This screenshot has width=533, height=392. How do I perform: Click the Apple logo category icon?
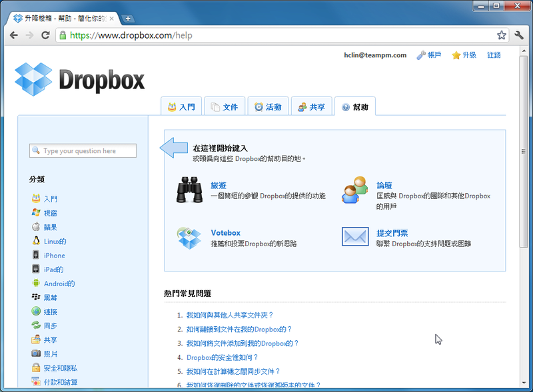[36, 226]
